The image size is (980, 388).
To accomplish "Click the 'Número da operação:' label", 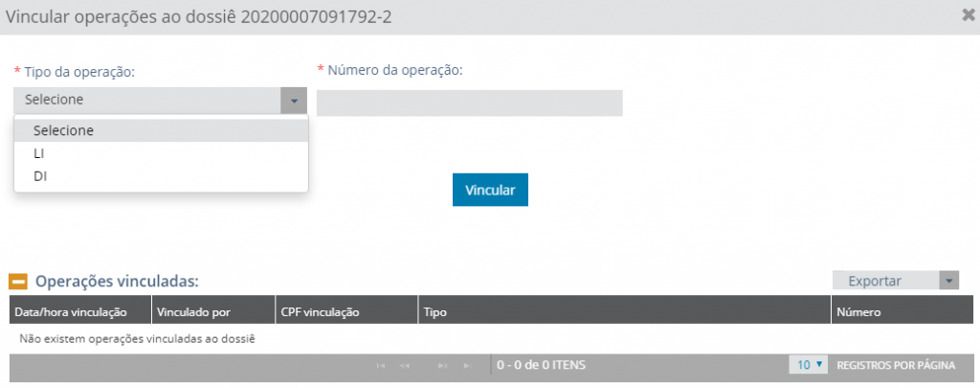I will (395, 70).
